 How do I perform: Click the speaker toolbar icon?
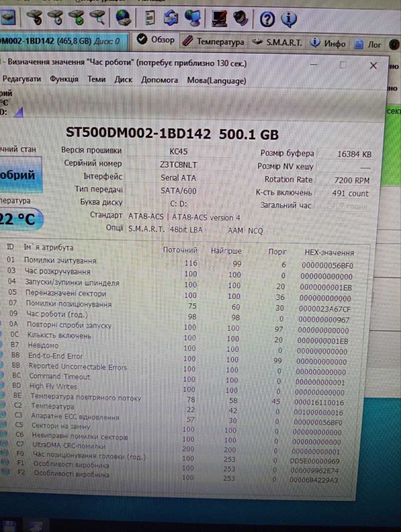click(x=241, y=18)
